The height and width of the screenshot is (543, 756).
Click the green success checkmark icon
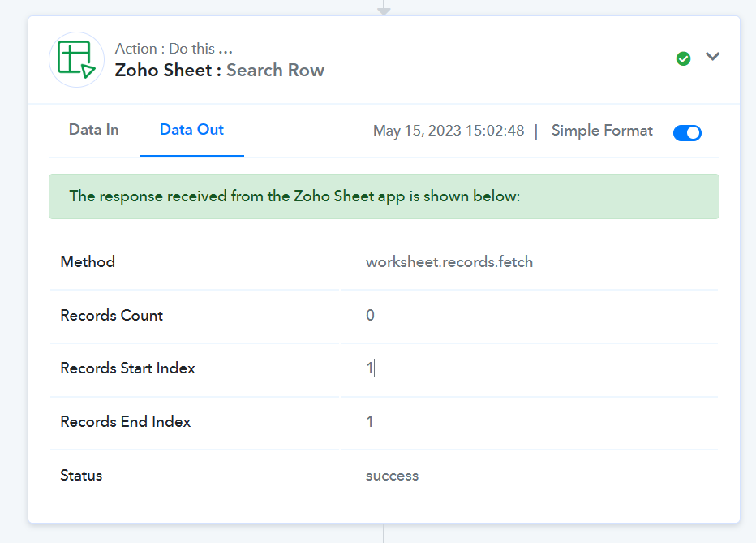point(683,58)
